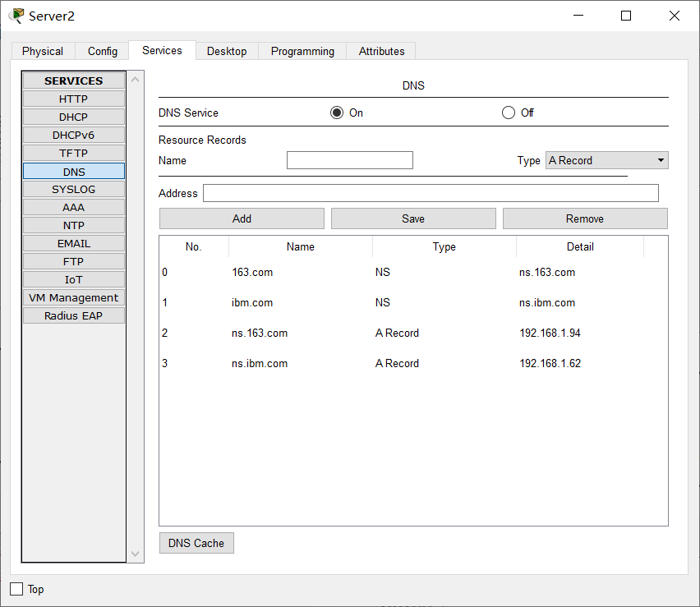The height and width of the screenshot is (607, 700).
Task: Click services list scroll up arrow
Action: point(136,80)
